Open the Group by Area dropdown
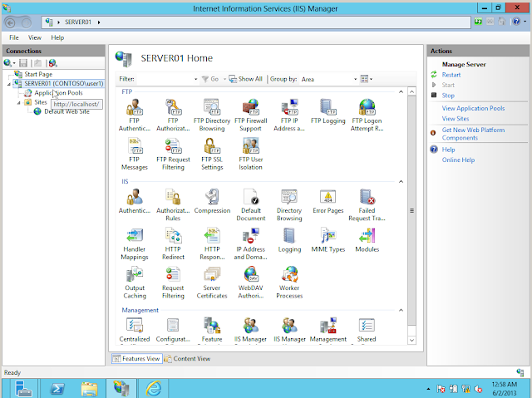The image size is (532, 398). (355, 79)
